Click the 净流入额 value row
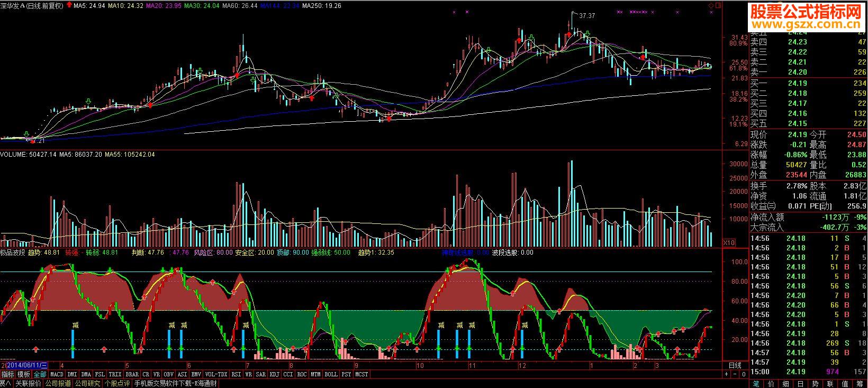Image resolution: width=868 pixels, height=388 pixels. click(x=809, y=217)
